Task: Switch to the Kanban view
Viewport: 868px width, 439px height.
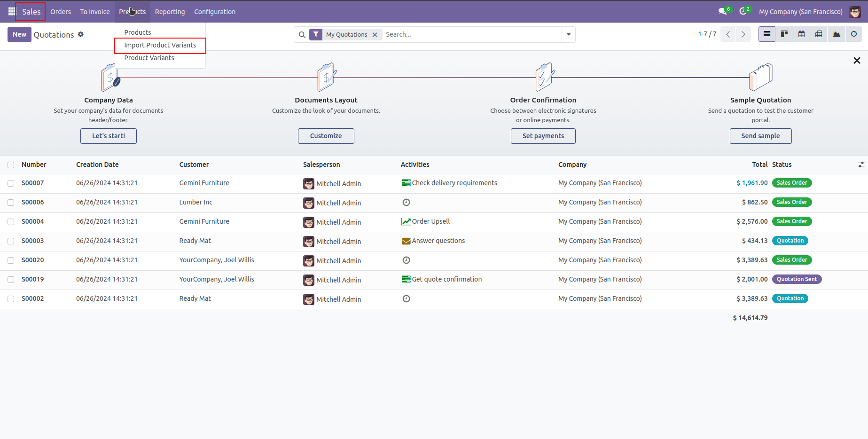Action: 784,34
